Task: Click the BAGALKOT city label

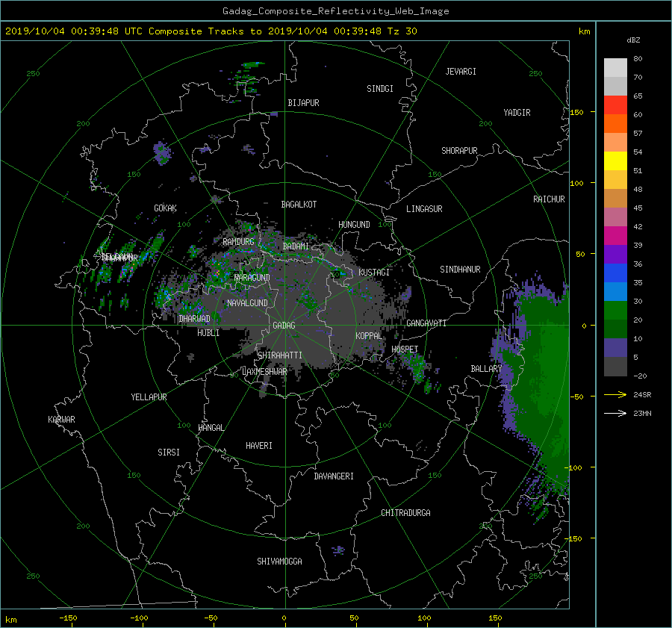Action: pos(299,205)
